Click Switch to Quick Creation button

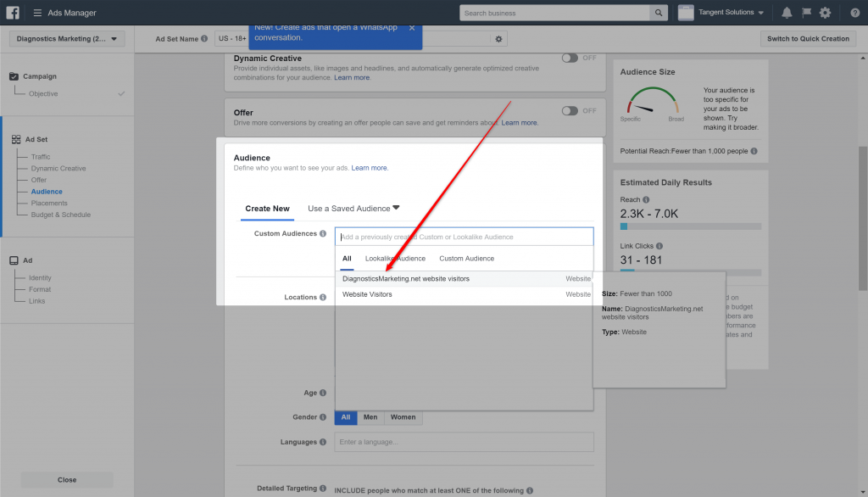click(808, 39)
